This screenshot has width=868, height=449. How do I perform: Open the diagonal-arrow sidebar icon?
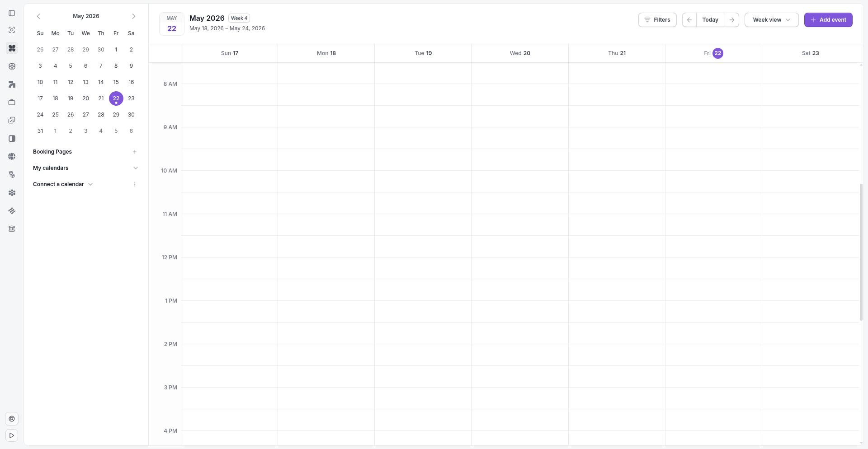12,84
